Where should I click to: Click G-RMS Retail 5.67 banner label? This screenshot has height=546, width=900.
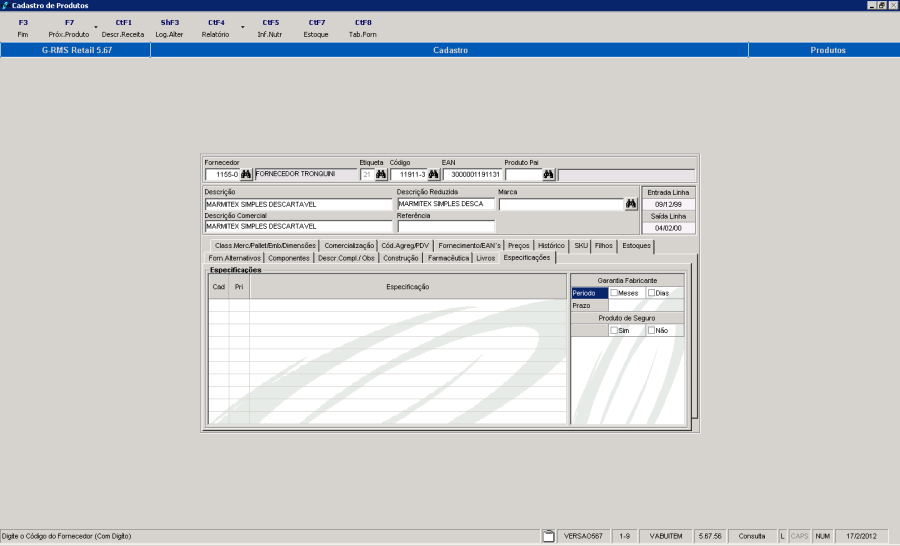point(76,50)
